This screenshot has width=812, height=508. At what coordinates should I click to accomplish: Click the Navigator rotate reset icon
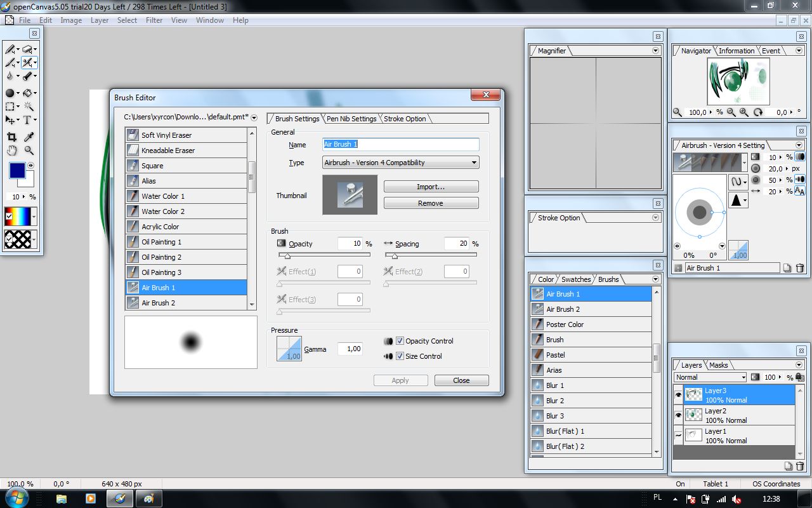tap(757, 112)
